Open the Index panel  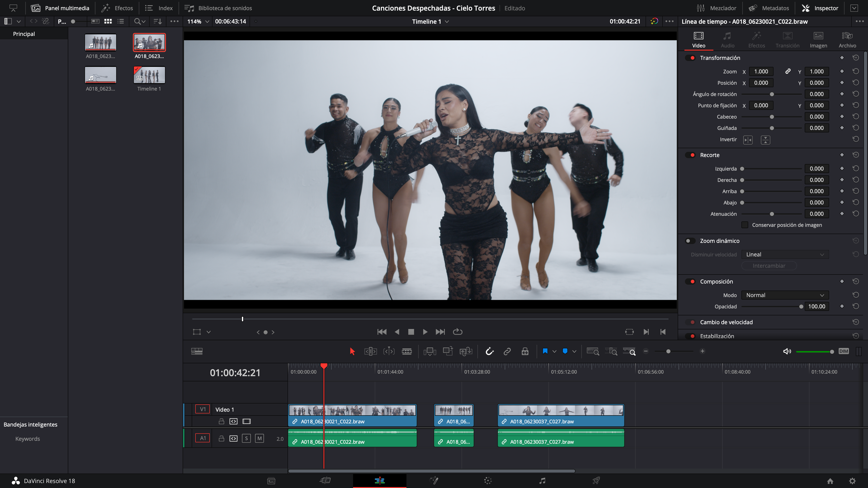coord(159,8)
